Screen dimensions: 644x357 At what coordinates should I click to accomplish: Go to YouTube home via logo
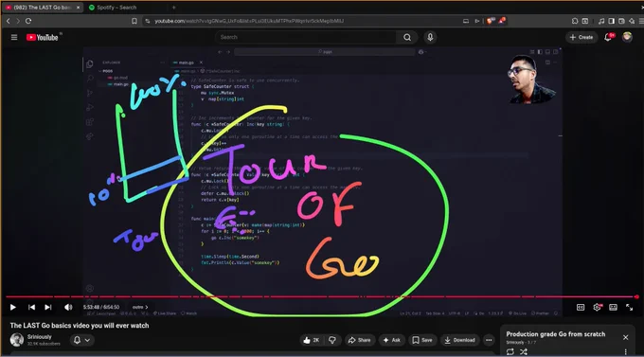(x=43, y=37)
